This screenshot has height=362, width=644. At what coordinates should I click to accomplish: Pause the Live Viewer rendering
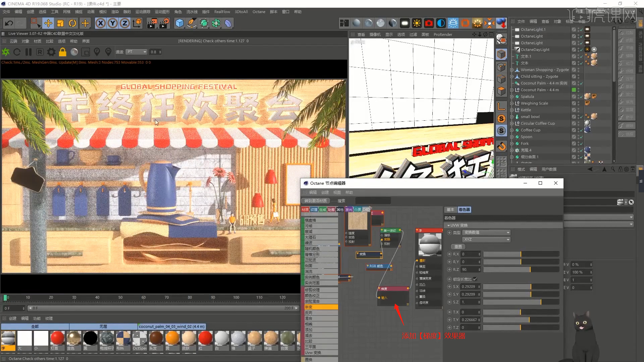pyautogui.click(x=29, y=52)
